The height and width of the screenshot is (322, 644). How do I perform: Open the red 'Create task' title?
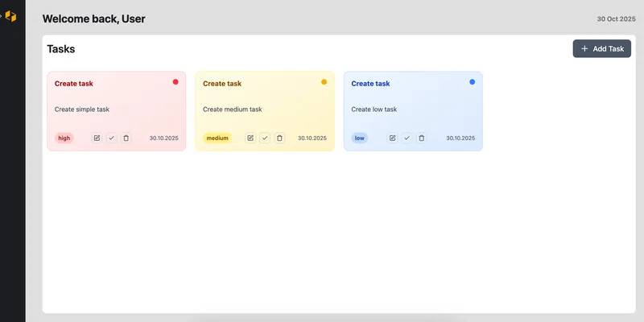(74, 84)
